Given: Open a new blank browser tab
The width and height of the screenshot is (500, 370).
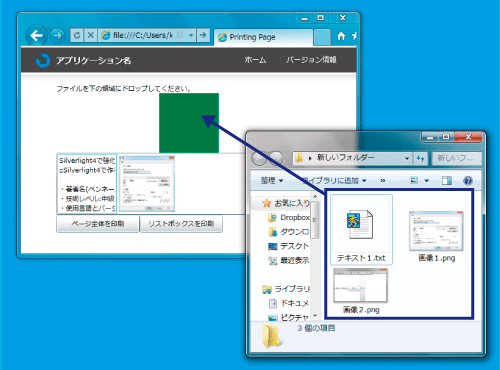Looking at the screenshot, I should 322,37.
